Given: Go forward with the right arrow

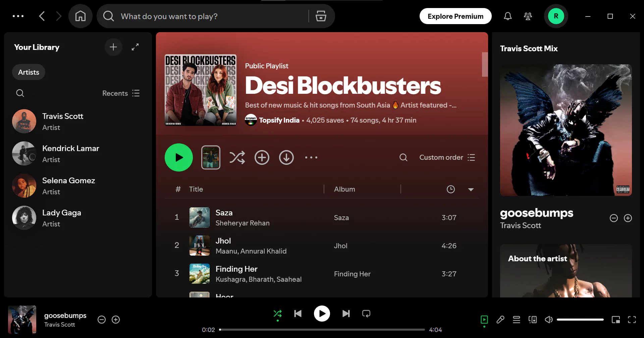Looking at the screenshot, I should tap(59, 16).
